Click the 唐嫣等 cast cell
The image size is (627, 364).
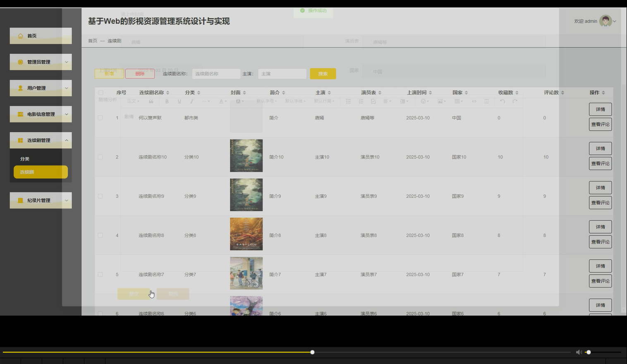click(x=367, y=118)
